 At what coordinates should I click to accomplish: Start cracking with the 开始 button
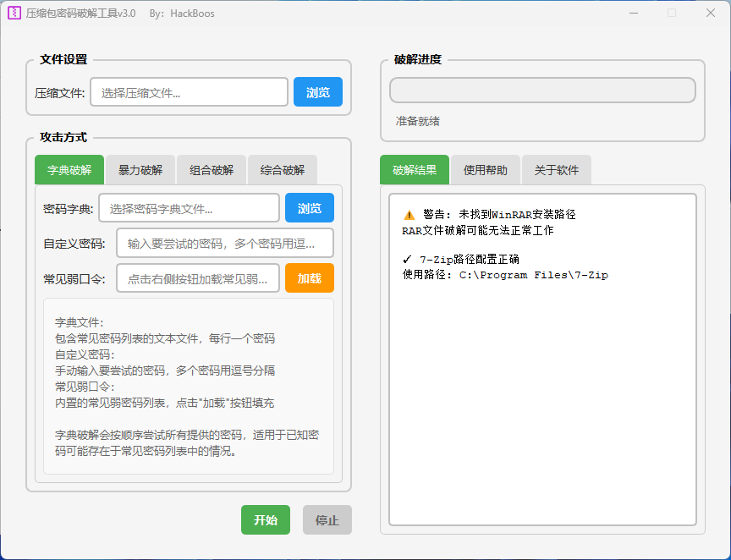coord(265,519)
